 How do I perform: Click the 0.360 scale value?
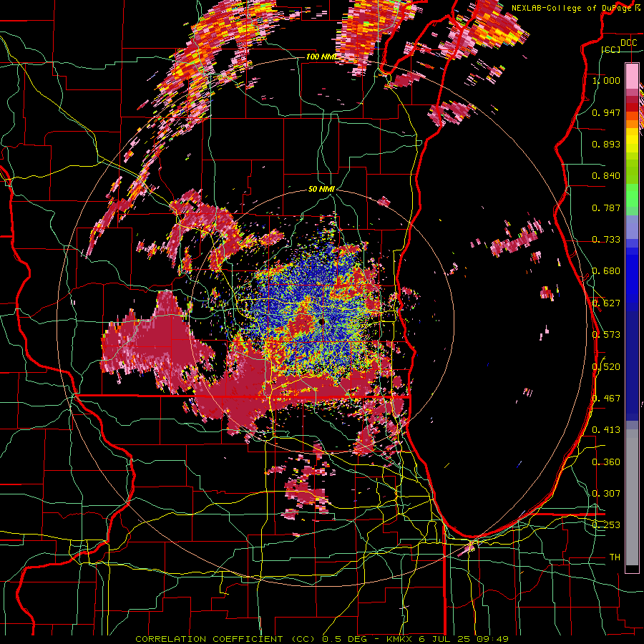pyautogui.click(x=606, y=462)
